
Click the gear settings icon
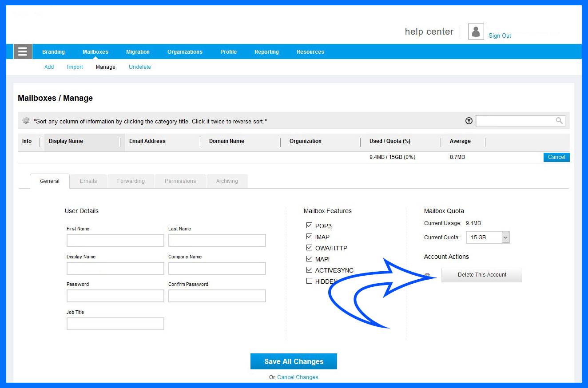(26, 121)
